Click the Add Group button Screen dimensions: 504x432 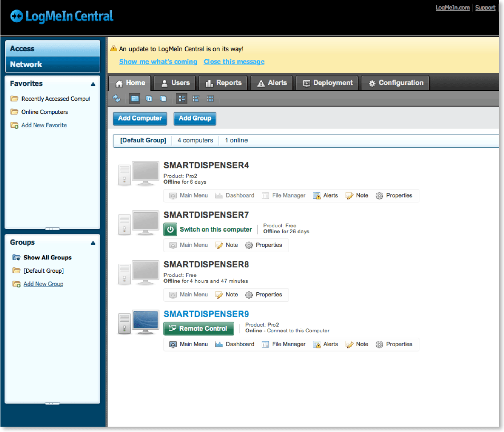[195, 118]
